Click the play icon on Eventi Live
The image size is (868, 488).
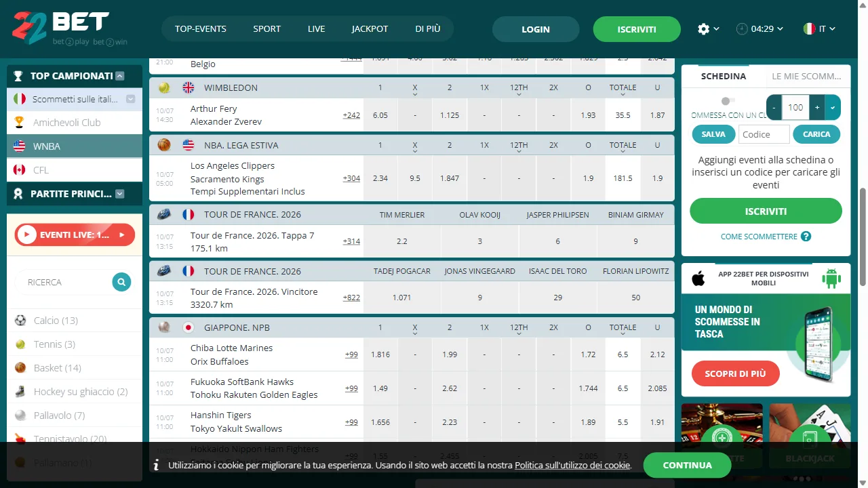[x=27, y=235]
